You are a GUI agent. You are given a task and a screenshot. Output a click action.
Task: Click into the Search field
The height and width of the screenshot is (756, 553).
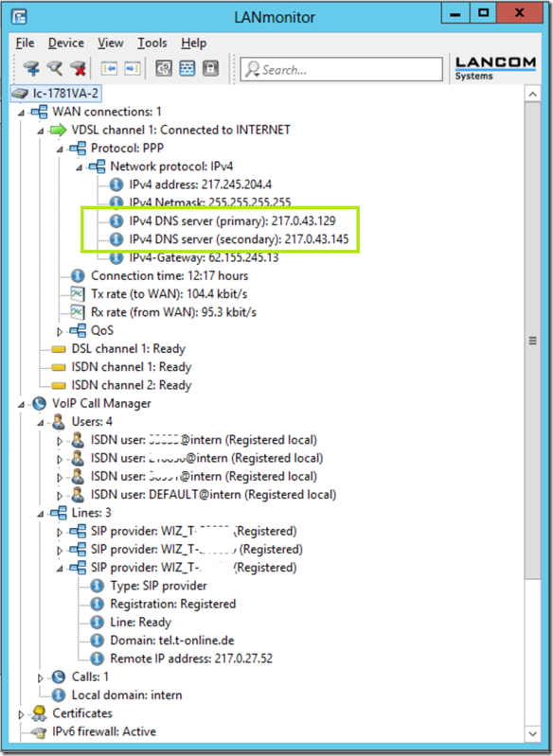click(341, 69)
